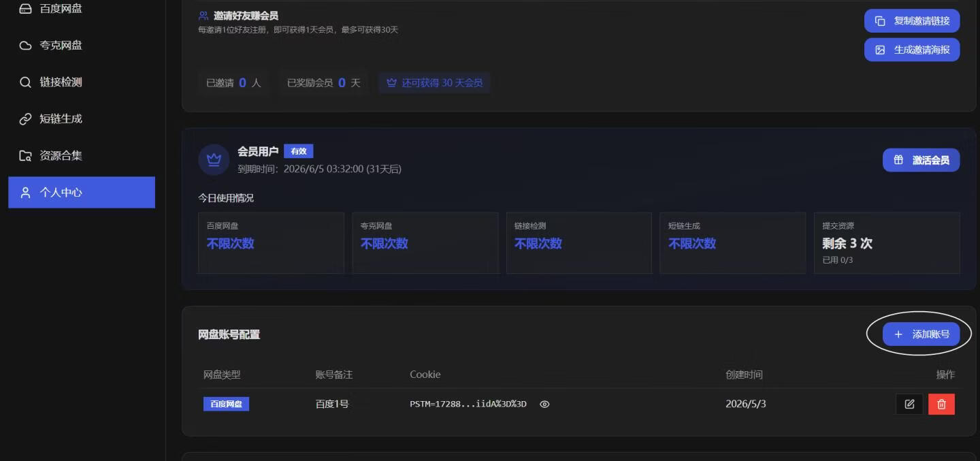Click the 创建时间 column header
This screenshot has height=461, width=980.
(745, 375)
